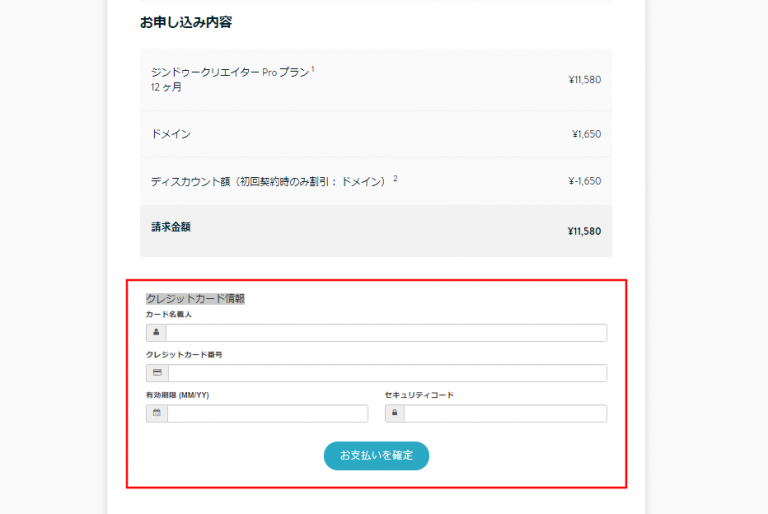The width and height of the screenshot is (768, 514).
Task: Click the security code lock icon
Action: point(394,413)
